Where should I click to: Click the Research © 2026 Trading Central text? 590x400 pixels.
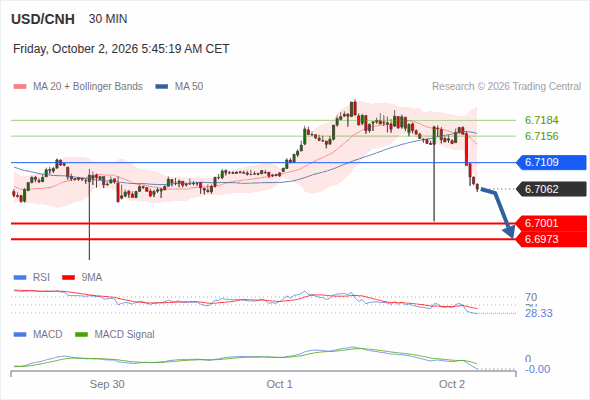point(506,87)
